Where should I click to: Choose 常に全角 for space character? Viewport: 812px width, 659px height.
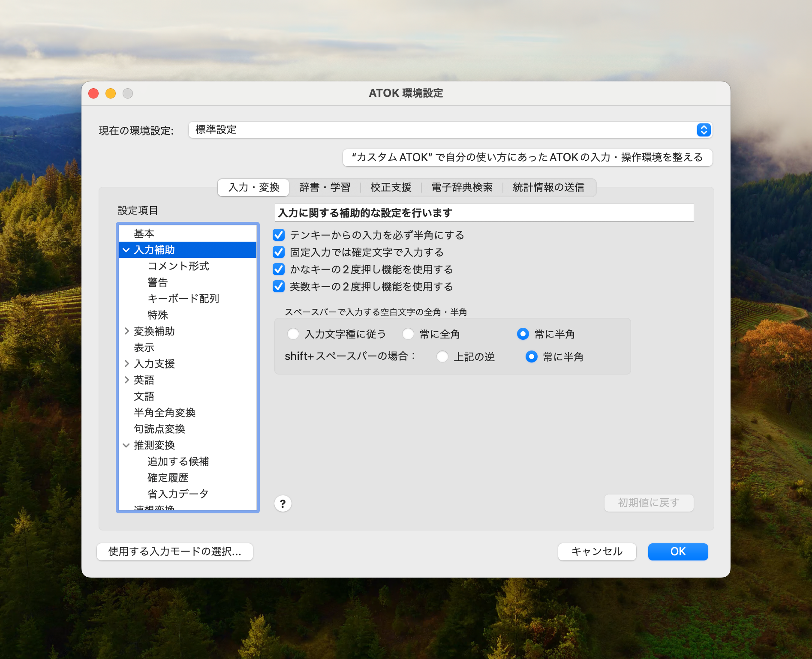[x=408, y=334]
